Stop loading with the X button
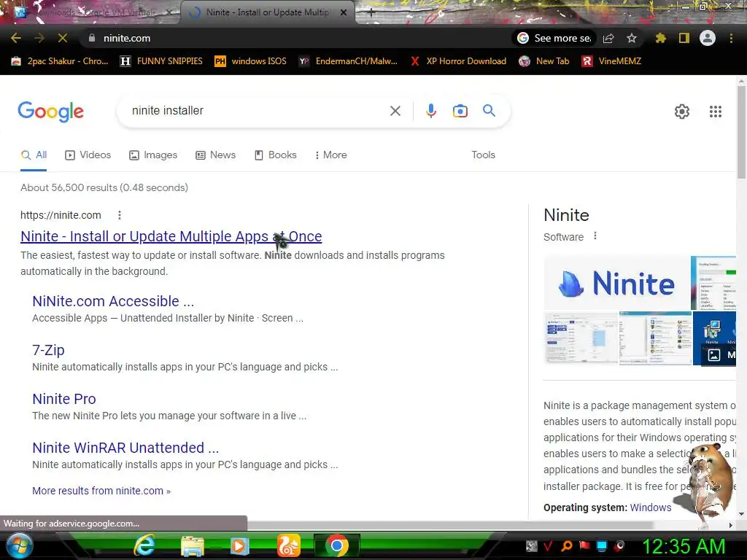The width and height of the screenshot is (747, 560). coord(63,38)
